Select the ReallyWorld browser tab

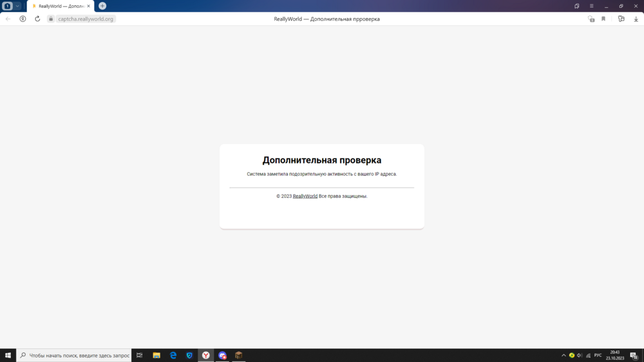point(61,6)
